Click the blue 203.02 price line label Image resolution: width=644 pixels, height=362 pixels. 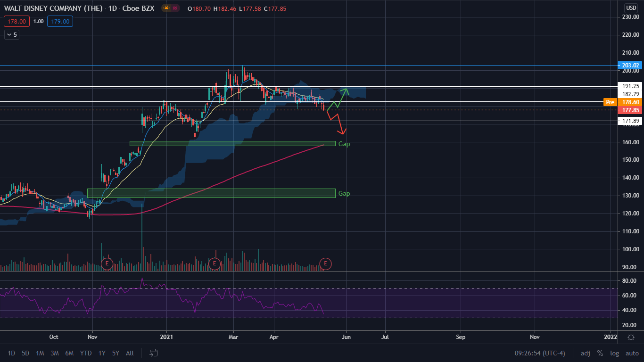point(630,66)
